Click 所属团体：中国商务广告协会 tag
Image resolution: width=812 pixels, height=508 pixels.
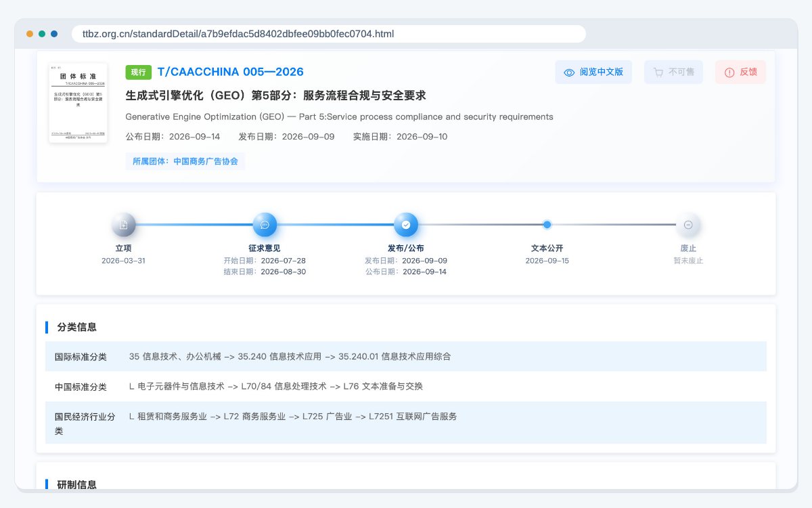pos(185,161)
